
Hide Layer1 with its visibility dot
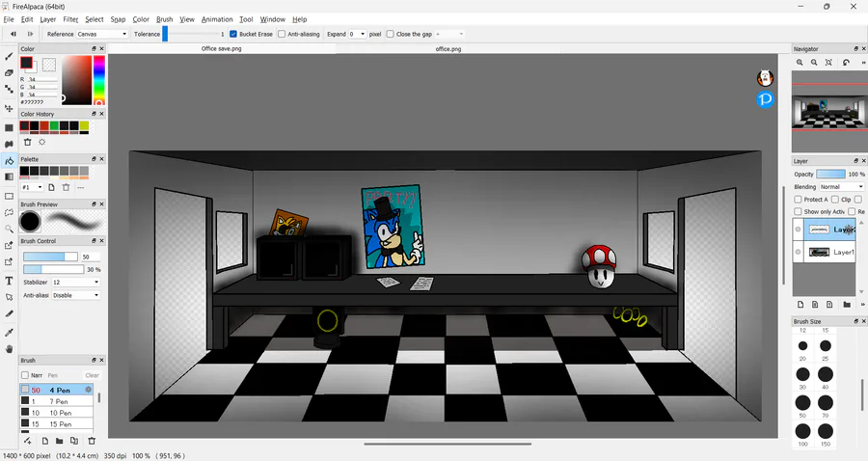pyautogui.click(x=798, y=252)
